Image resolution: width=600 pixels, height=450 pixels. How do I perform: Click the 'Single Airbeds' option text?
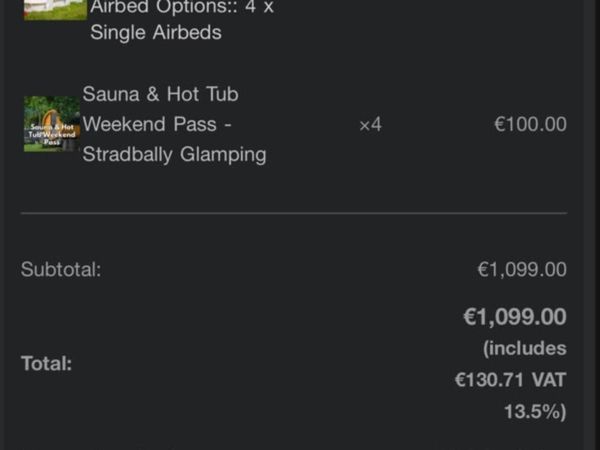pos(156,32)
